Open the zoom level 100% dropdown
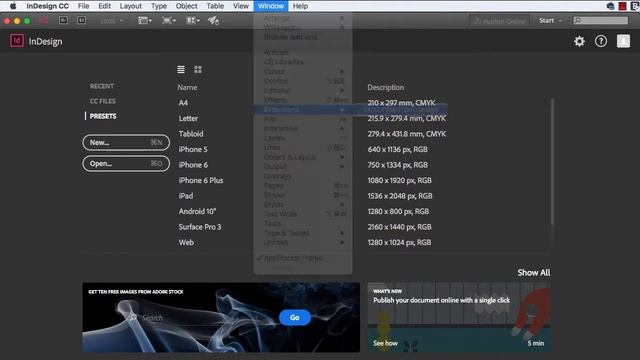640x360 pixels. click(111, 21)
